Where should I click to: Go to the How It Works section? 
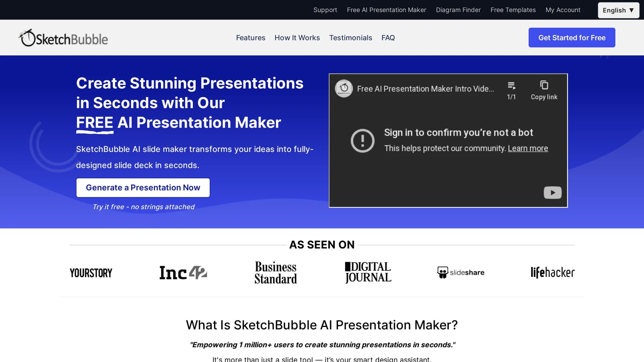[297, 38]
